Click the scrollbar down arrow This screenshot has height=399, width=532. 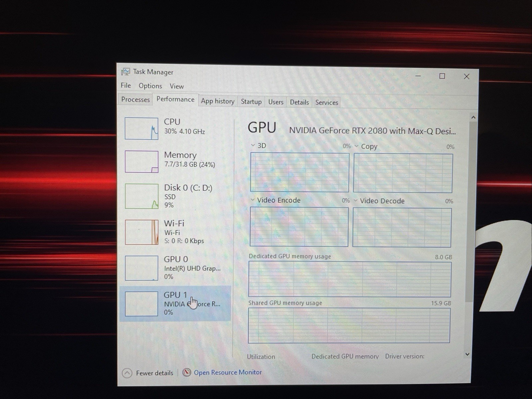coord(467,354)
